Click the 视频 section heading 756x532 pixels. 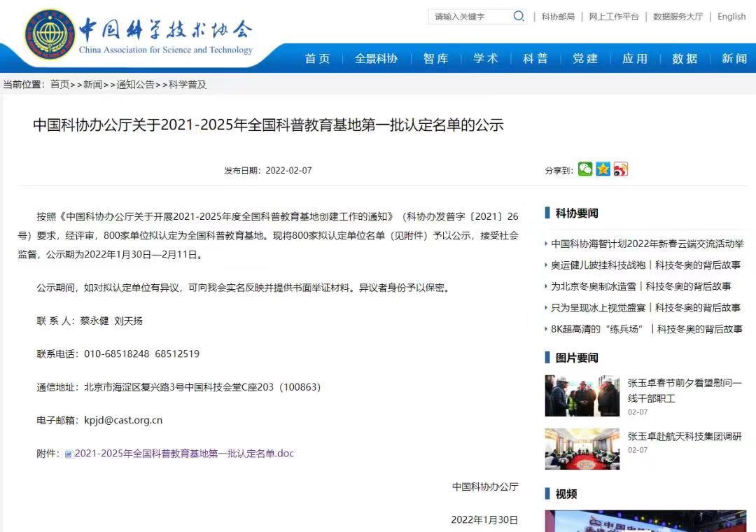click(566, 494)
